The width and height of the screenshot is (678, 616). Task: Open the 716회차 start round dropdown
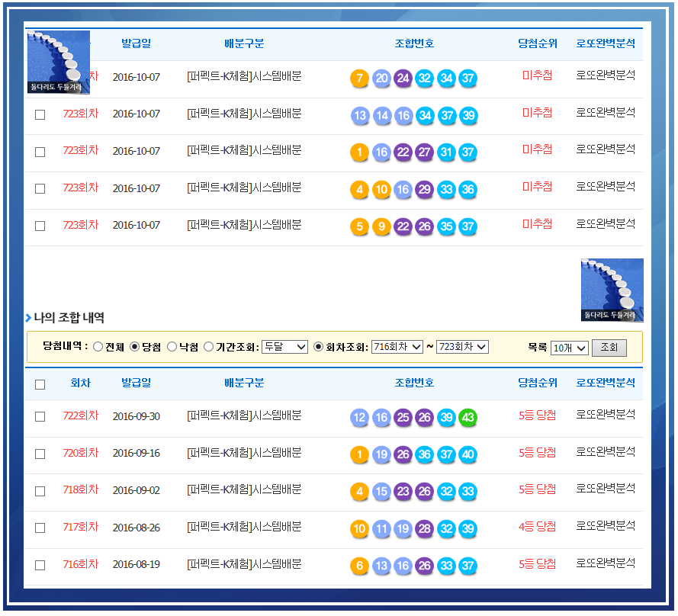click(397, 347)
